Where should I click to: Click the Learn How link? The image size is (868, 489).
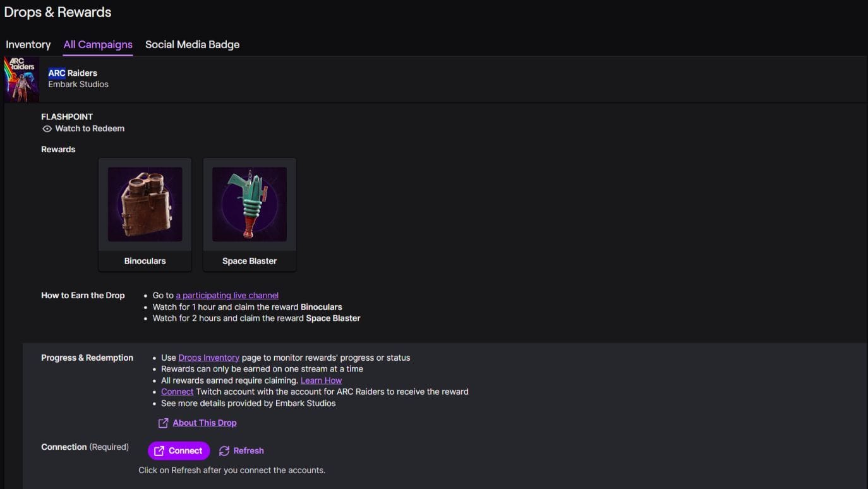[x=321, y=380]
